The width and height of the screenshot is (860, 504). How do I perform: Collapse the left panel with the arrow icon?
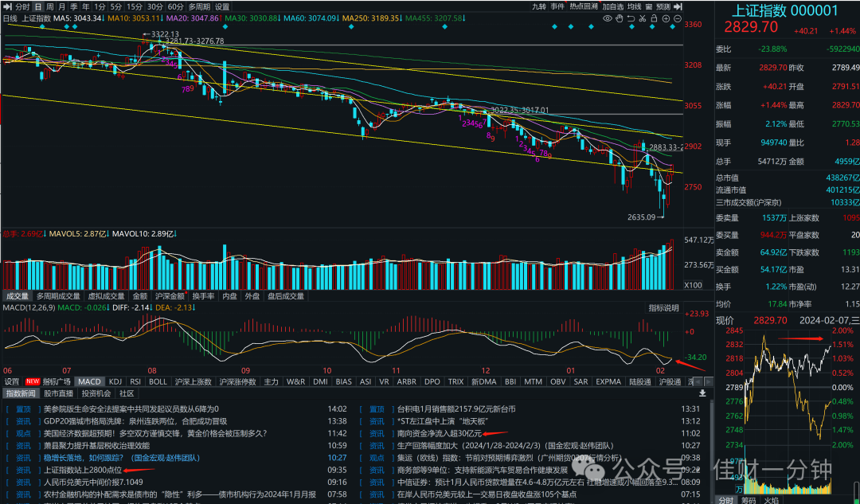pyautogui.click(x=7, y=6)
